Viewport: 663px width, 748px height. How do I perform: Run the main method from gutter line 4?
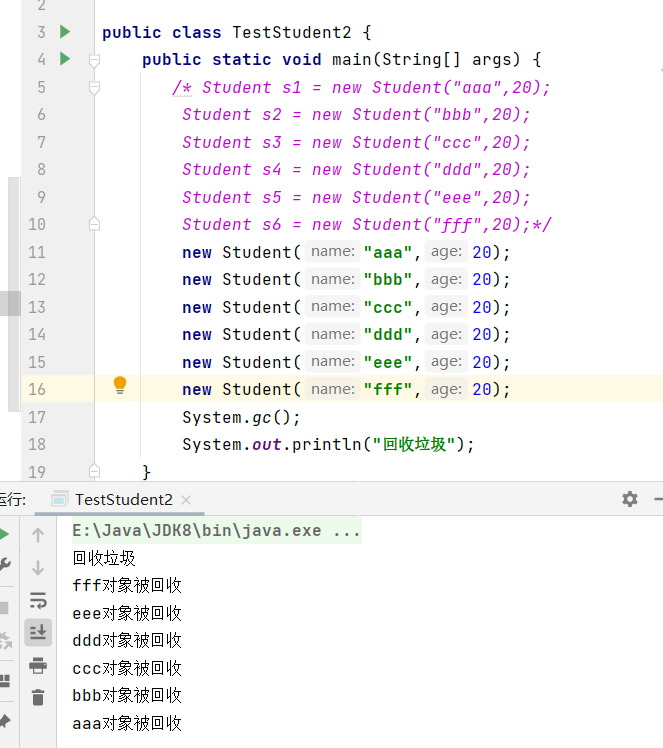tap(65, 59)
